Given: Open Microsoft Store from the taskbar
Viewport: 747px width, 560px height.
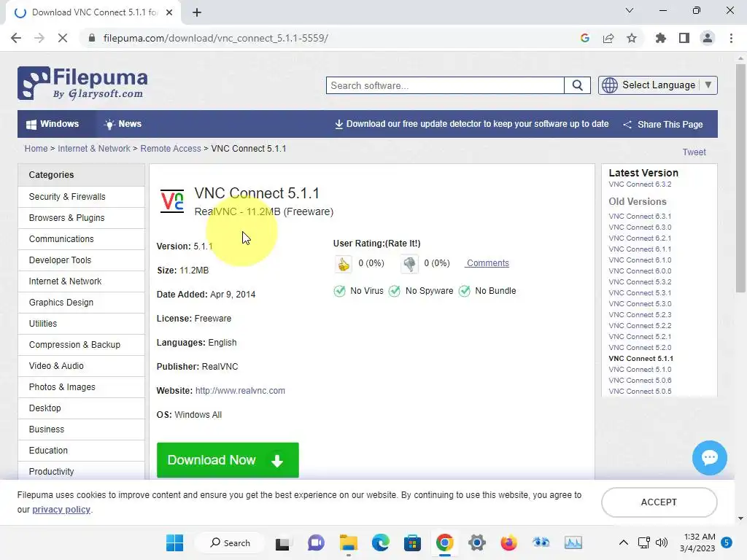Looking at the screenshot, I should coord(412,542).
